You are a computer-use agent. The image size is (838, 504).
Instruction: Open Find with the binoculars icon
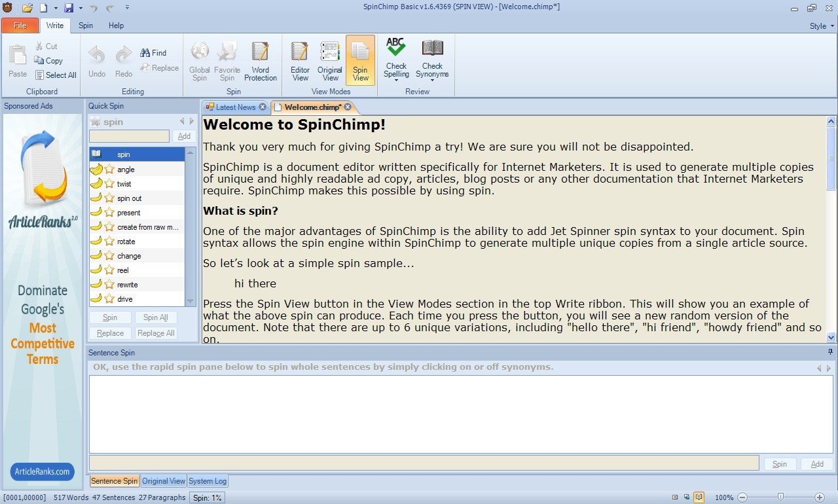145,53
